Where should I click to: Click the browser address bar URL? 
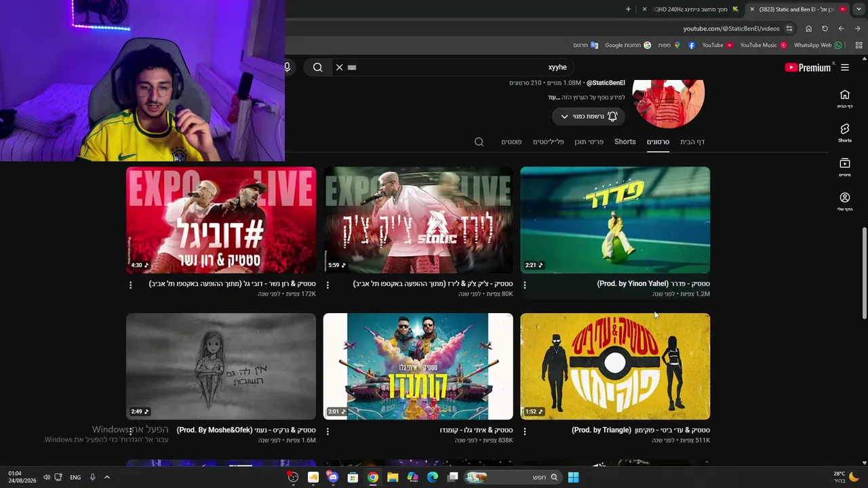click(x=732, y=28)
